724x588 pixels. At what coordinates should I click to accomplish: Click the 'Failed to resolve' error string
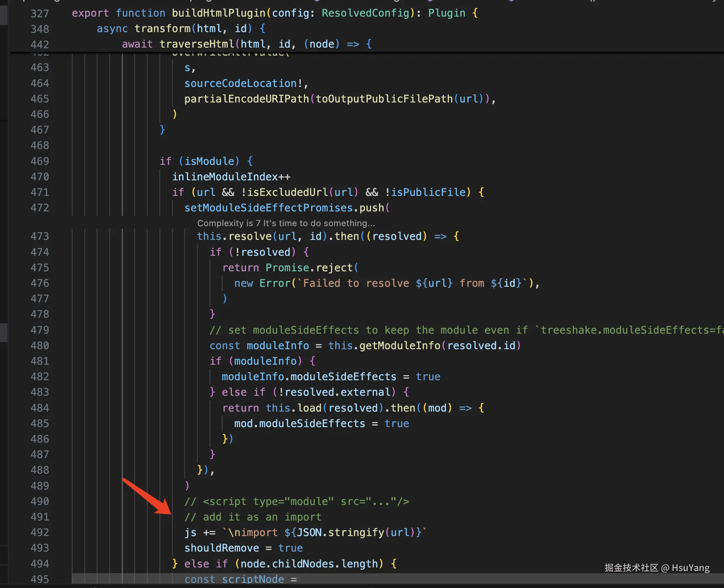(x=355, y=283)
